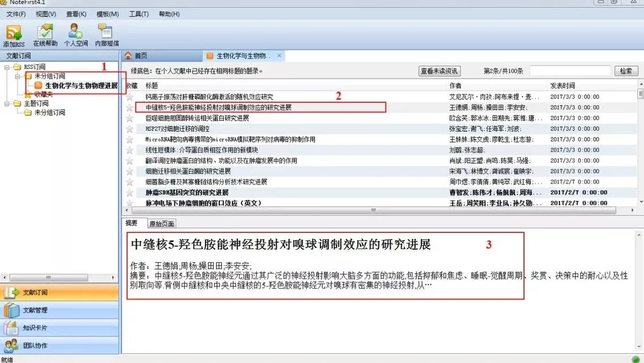Star the 钙离子振荡对肝糖磷酸化酶 article
The width and height of the screenshot is (644, 363).
130,97
